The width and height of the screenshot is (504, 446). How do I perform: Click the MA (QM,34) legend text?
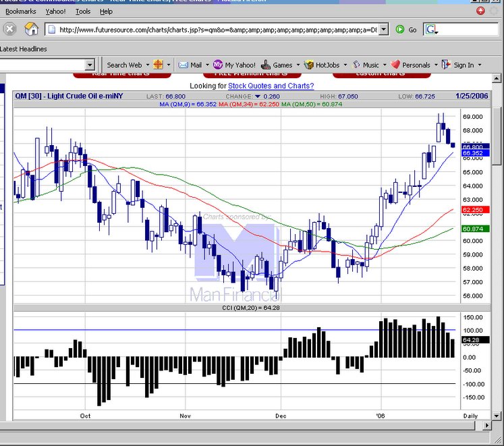point(248,104)
